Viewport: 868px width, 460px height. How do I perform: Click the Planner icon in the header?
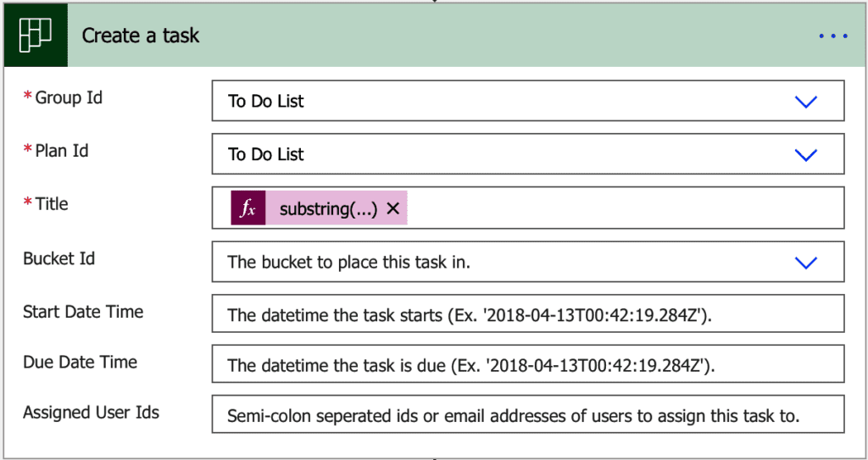click(x=35, y=36)
